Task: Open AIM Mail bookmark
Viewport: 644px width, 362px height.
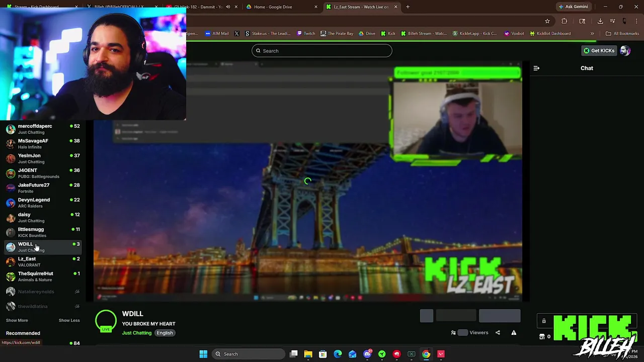Action: 217,34
